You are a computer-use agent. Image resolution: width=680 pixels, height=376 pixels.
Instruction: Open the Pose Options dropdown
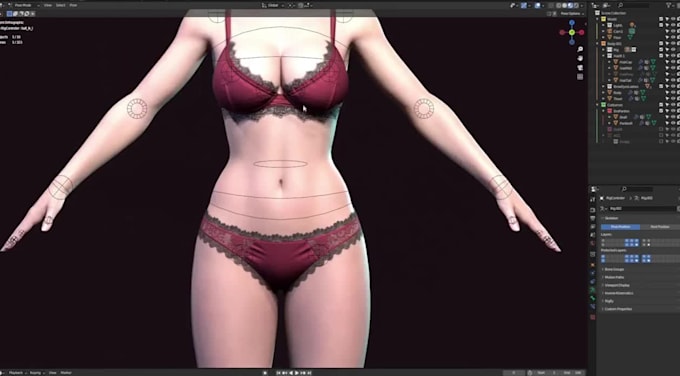pos(572,14)
